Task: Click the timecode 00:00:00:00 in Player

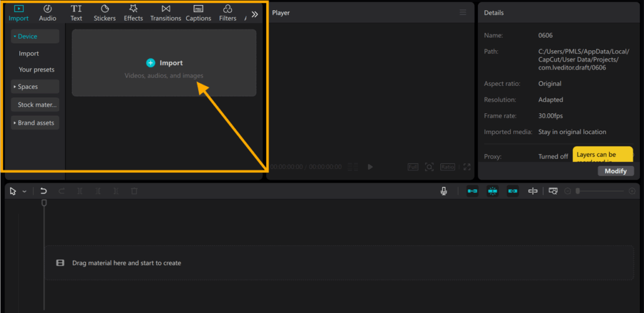Action: [287, 167]
